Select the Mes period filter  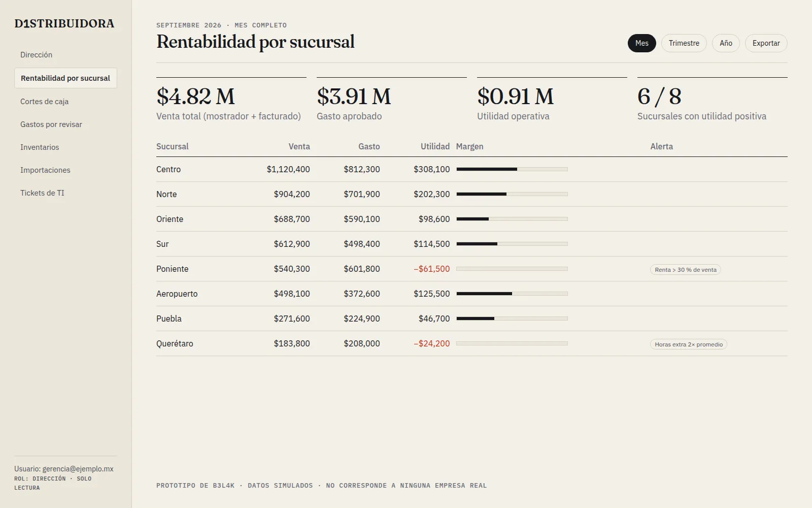pyautogui.click(x=642, y=43)
